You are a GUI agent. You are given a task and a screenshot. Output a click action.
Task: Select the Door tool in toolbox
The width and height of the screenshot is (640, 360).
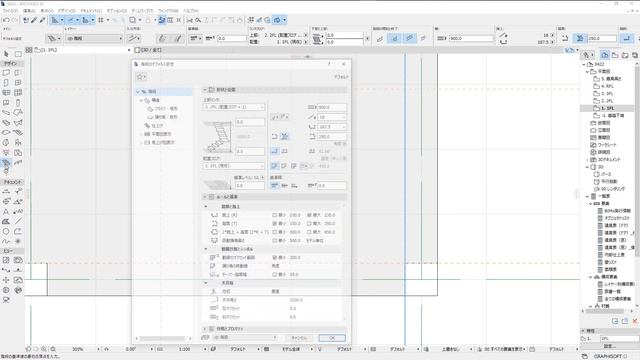(6, 83)
